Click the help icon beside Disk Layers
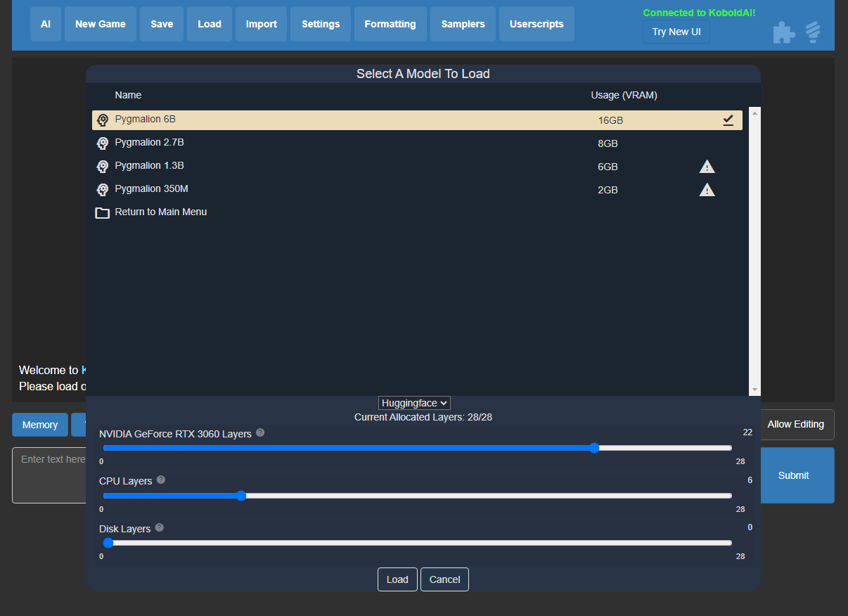Screen dimensions: 848x616 tap(159, 527)
